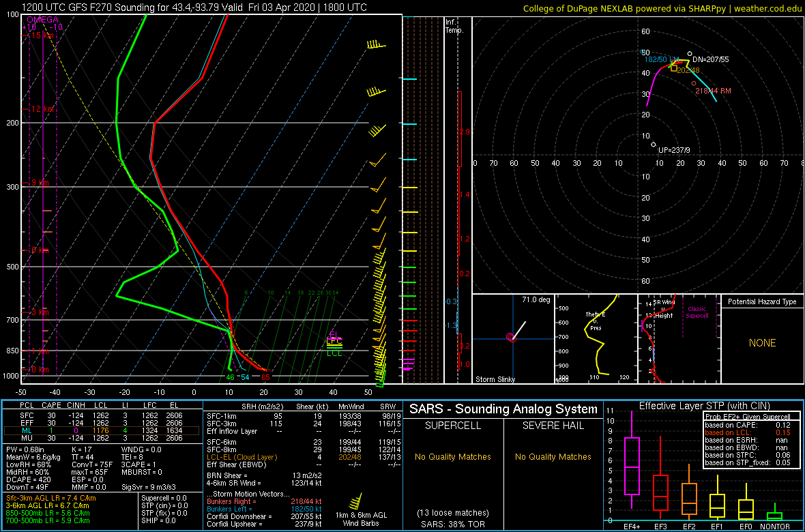
Task: Click the 'PW = 0.68in' value
Action: pos(25,449)
